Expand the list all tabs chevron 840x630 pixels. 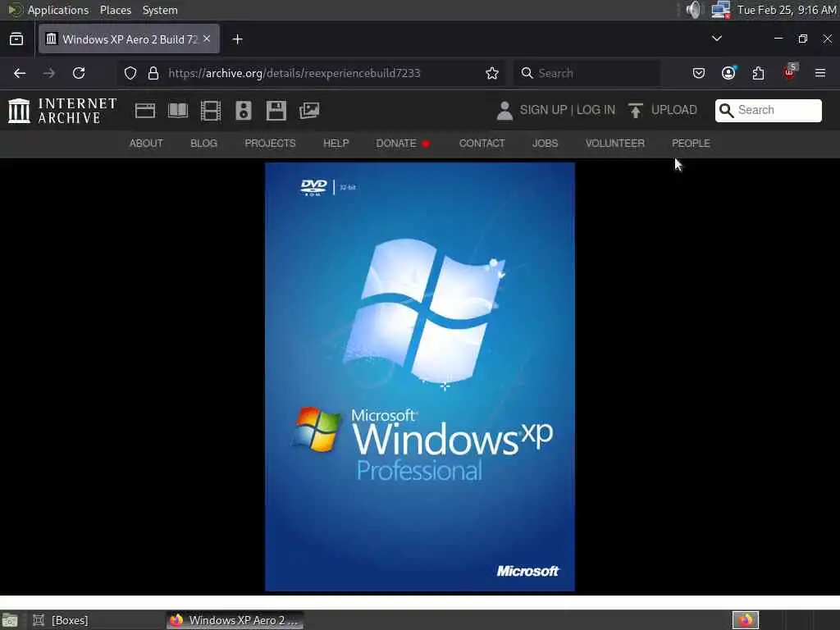(716, 39)
